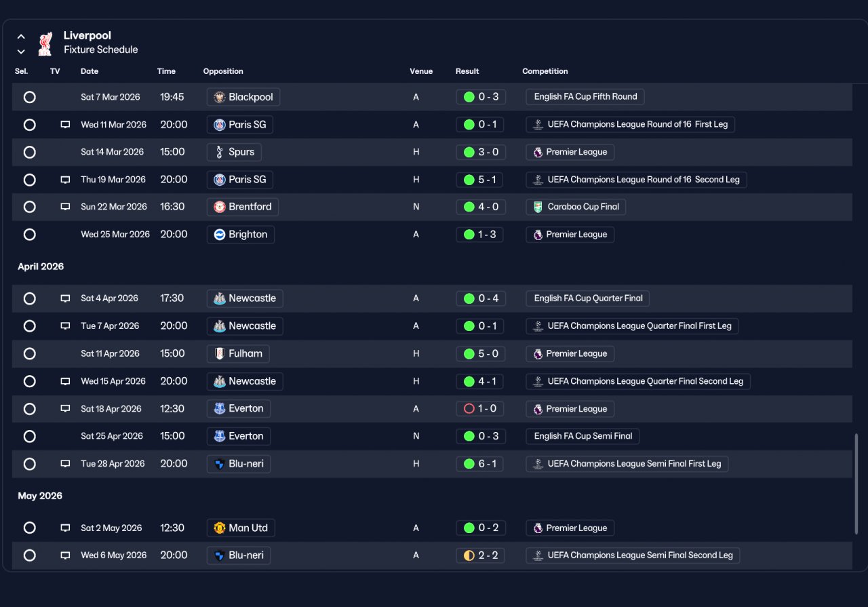Image resolution: width=868 pixels, height=607 pixels.
Task: Click the TV icon on Carabao Cup Final row
Action: (65, 207)
